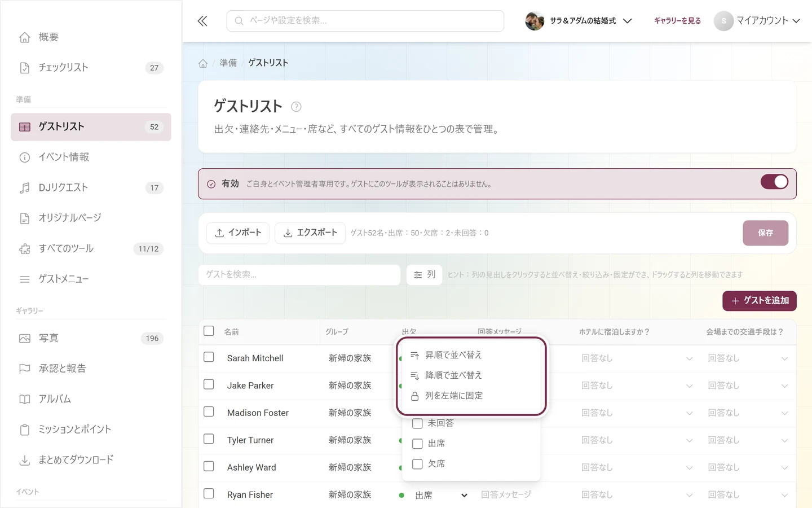
Task: Click the イベント情報 info icon
Action: (25, 157)
